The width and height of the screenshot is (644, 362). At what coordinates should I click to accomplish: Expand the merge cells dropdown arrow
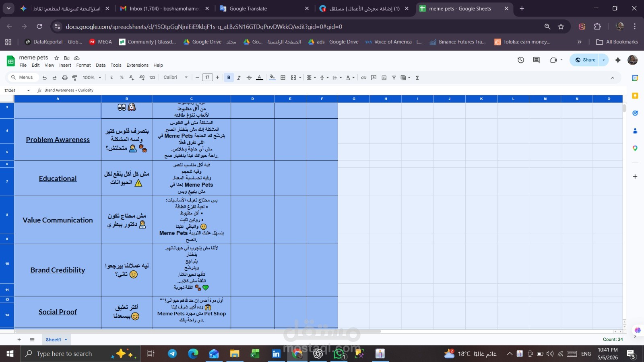tap(300, 78)
